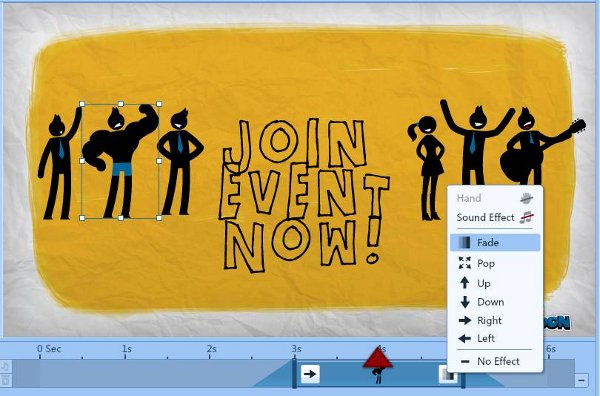Choose the Right slide effect

[495, 320]
